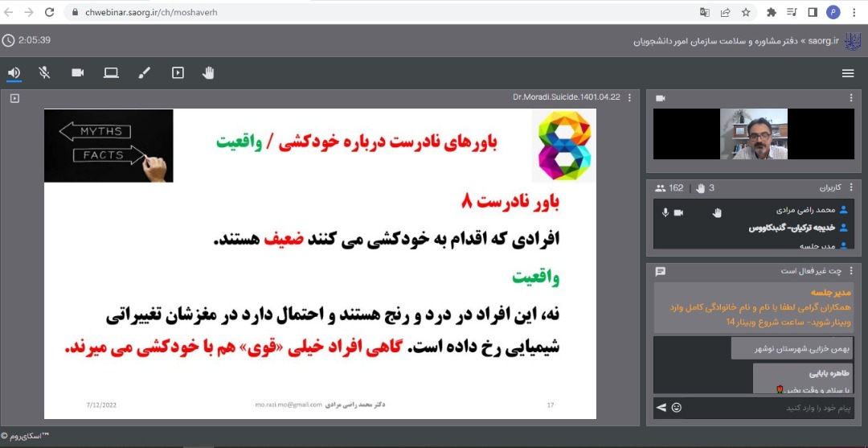Open the presentation panel options menu
Viewport: 868px width, 448px height.
629,97
